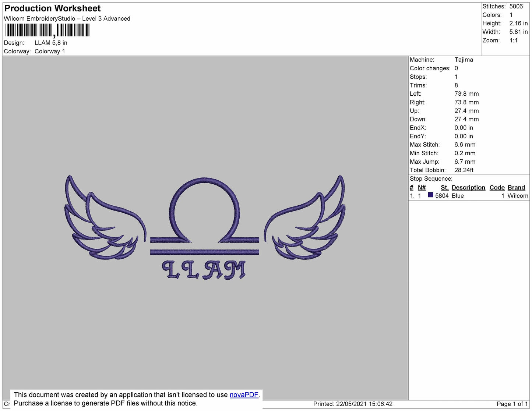
Task: Click the 'Stops:' label
Action: 418,77
